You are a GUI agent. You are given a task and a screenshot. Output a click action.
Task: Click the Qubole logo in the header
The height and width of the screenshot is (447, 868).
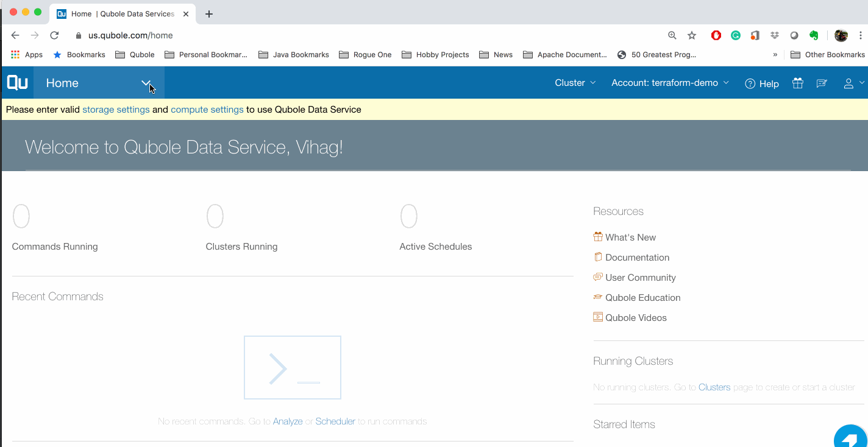(17, 83)
